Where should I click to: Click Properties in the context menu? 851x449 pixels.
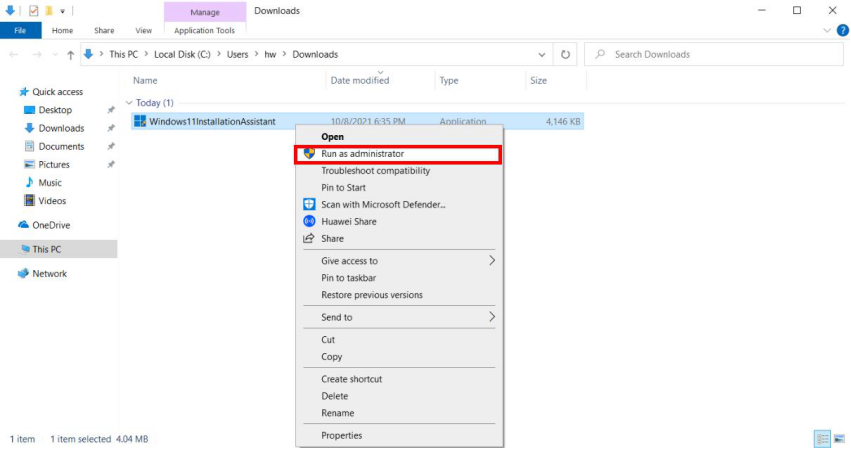pos(341,435)
